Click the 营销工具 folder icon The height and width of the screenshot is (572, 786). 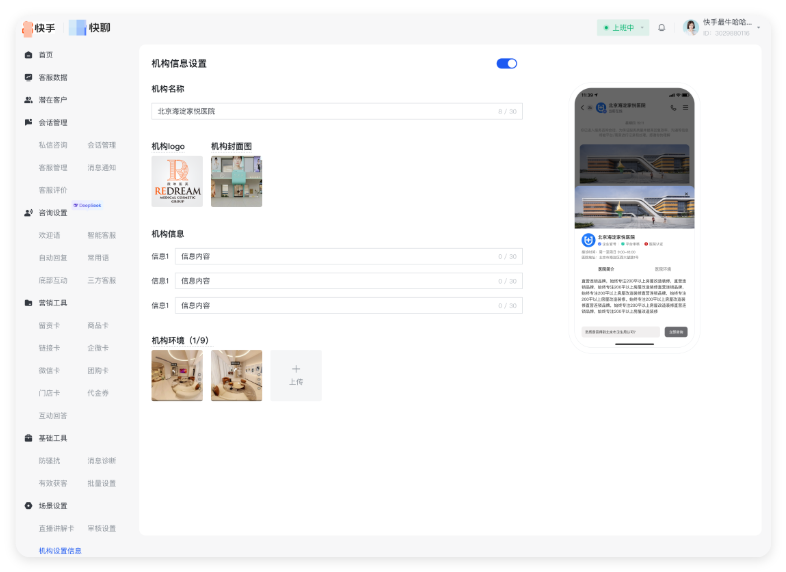29,303
